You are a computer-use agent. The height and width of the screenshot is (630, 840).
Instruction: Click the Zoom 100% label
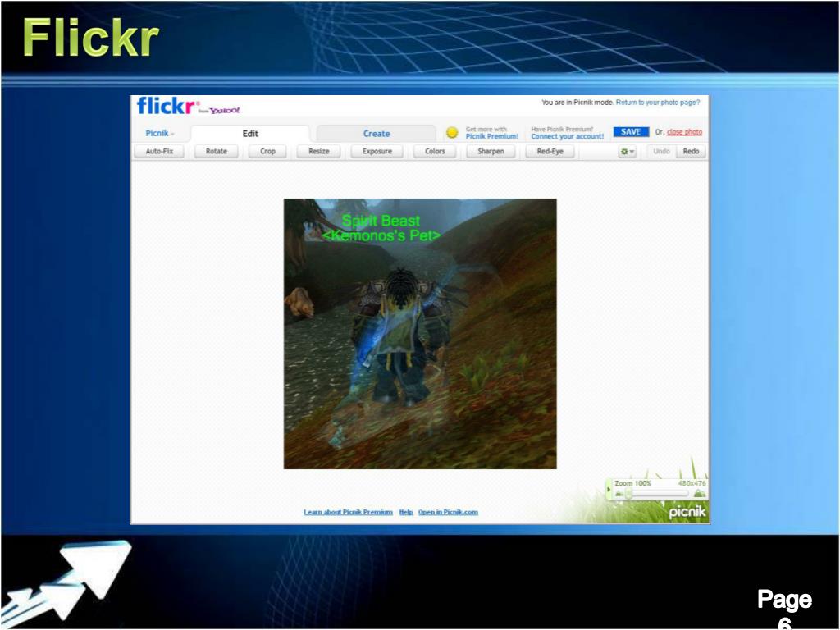tap(632, 483)
